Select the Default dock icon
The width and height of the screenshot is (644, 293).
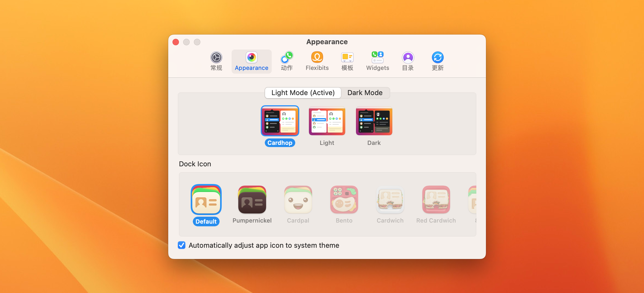tap(206, 200)
